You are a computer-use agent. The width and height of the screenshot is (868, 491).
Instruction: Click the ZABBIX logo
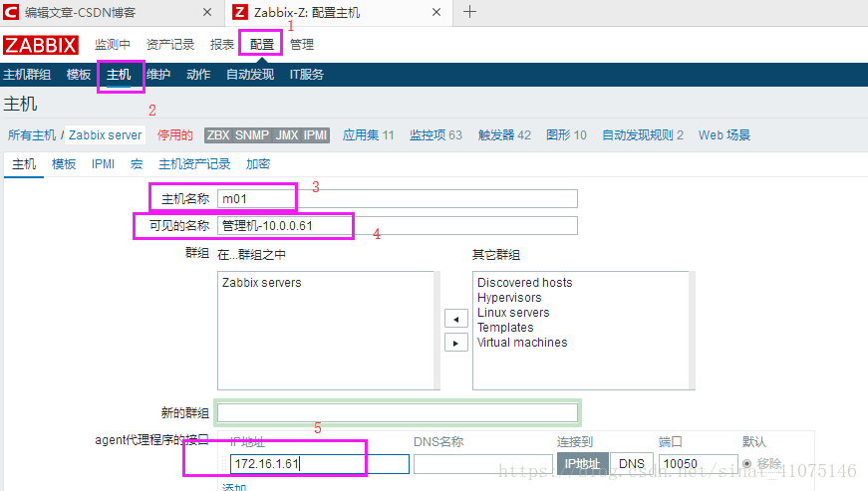[41, 45]
